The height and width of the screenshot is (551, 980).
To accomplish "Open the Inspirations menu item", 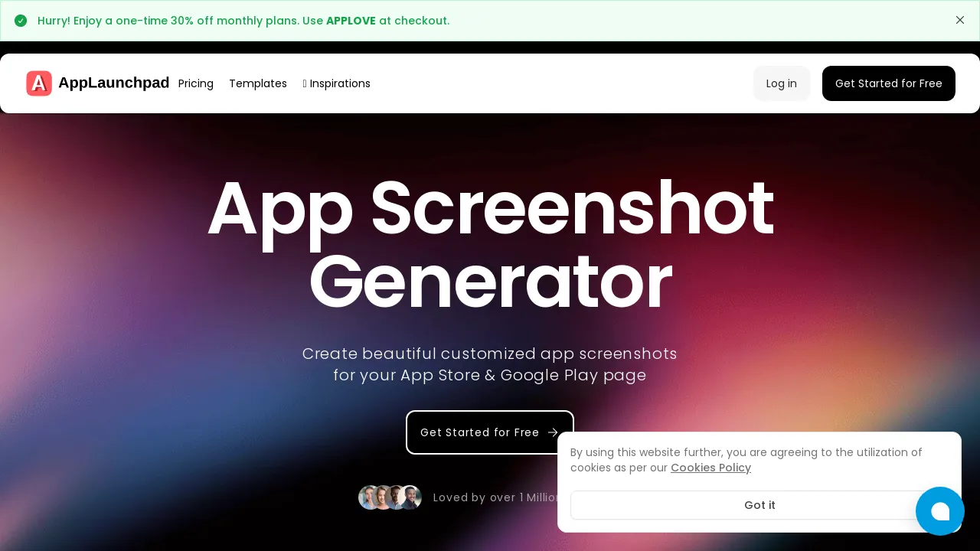I will (x=337, y=83).
